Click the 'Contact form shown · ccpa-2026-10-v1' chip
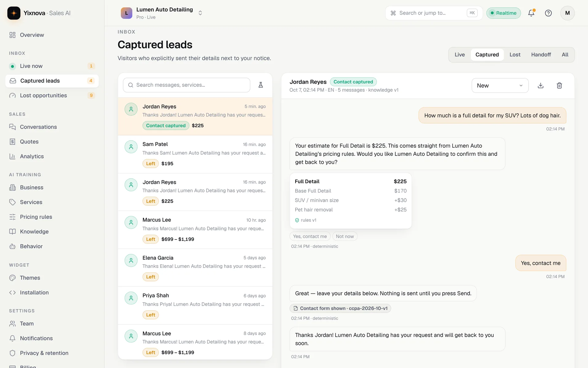 pyautogui.click(x=340, y=308)
